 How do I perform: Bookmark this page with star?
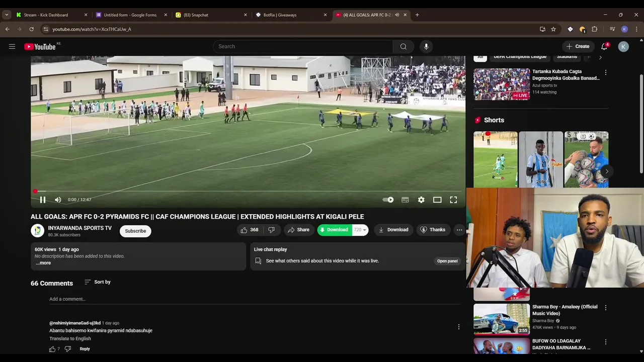pyautogui.click(x=553, y=29)
